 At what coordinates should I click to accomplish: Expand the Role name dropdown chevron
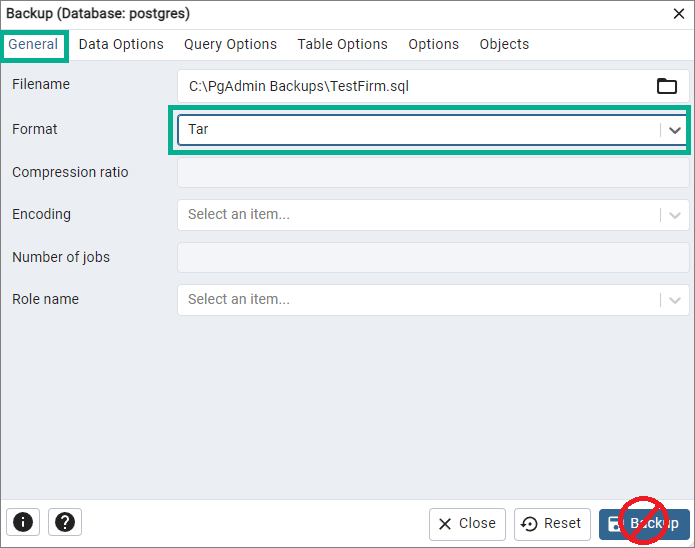point(675,300)
